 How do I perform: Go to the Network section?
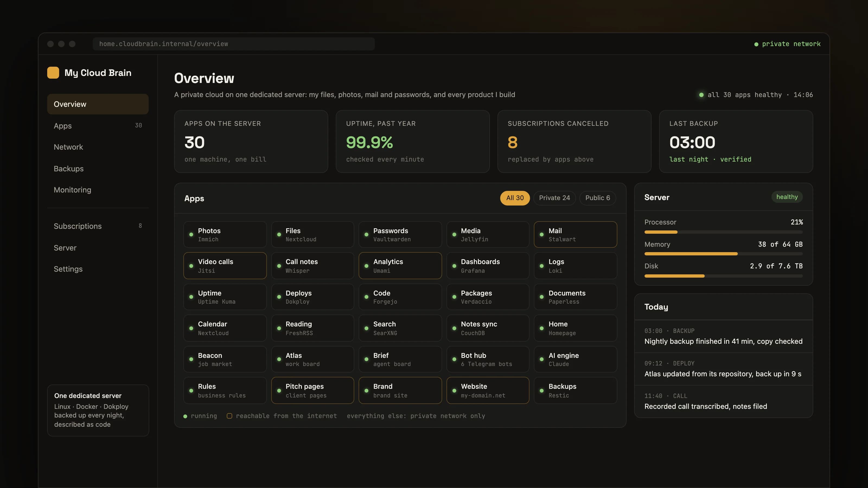click(x=98, y=147)
